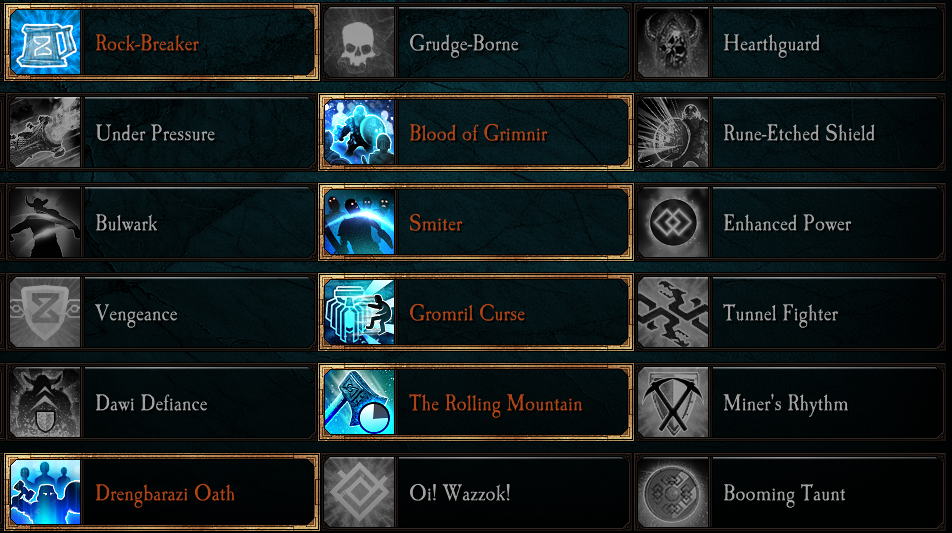952x533 pixels.
Task: Click the Rock-Breaker blue tankard icon
Action: [x=45, y=41]
